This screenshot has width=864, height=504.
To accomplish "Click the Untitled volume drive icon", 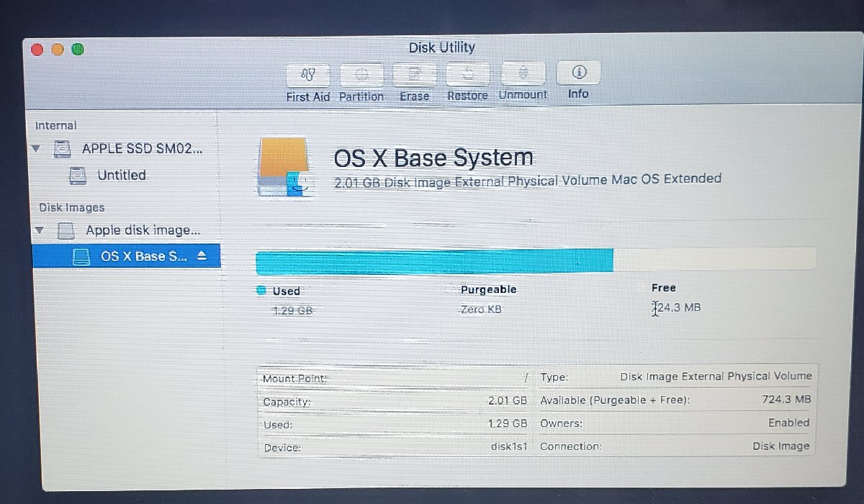I will tap(76, 175).
